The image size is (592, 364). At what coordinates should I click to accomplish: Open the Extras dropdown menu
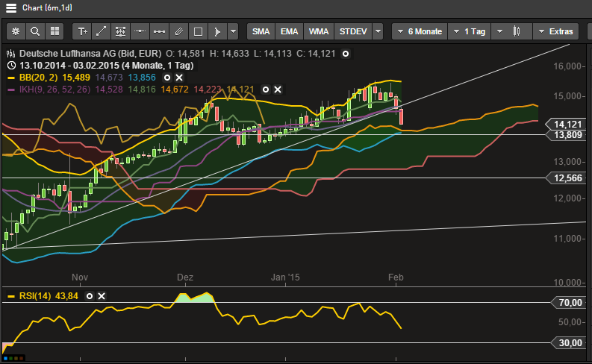click(555, 31)
